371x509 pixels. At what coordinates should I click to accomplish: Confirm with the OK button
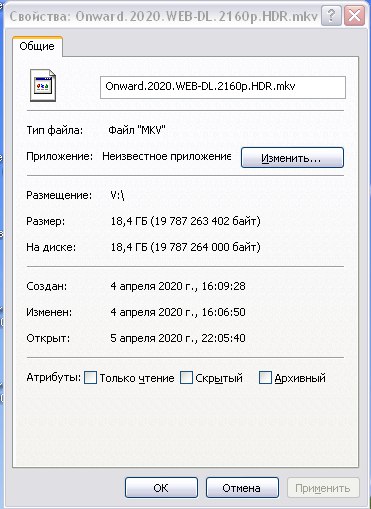point(161,488)
